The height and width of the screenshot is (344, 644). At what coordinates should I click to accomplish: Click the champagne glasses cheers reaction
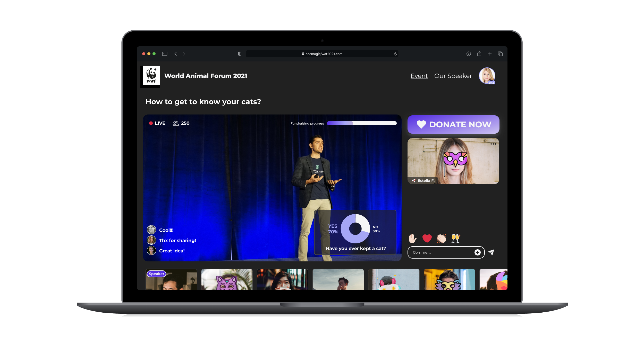point(456,238)
